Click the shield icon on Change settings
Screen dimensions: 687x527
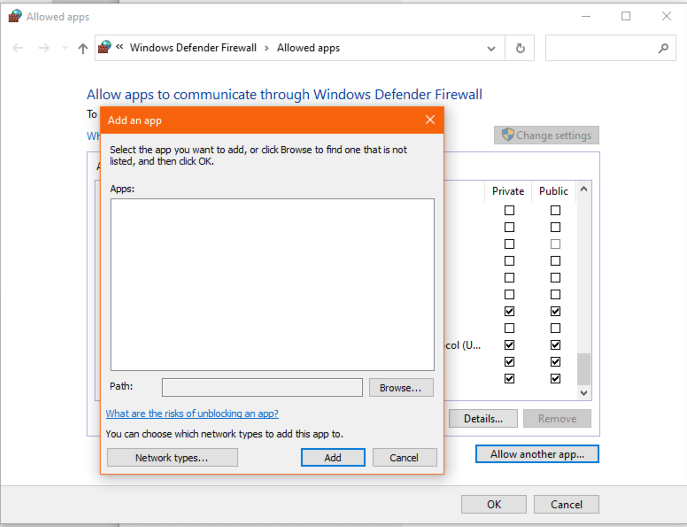507,134
